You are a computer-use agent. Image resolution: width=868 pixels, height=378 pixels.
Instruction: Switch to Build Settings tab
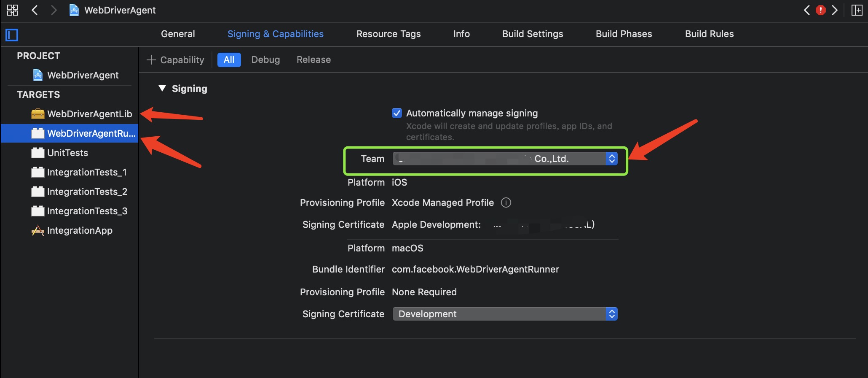[533, 34]
